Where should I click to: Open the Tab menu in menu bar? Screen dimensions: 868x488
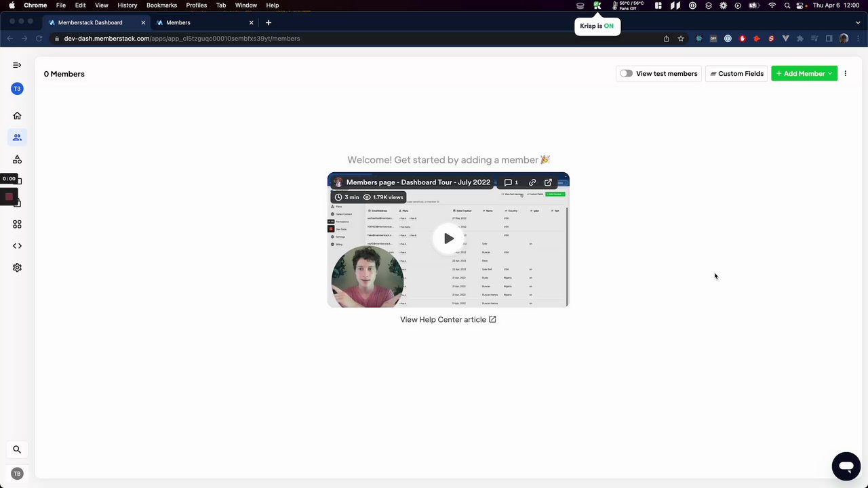(x=221, y=5)
